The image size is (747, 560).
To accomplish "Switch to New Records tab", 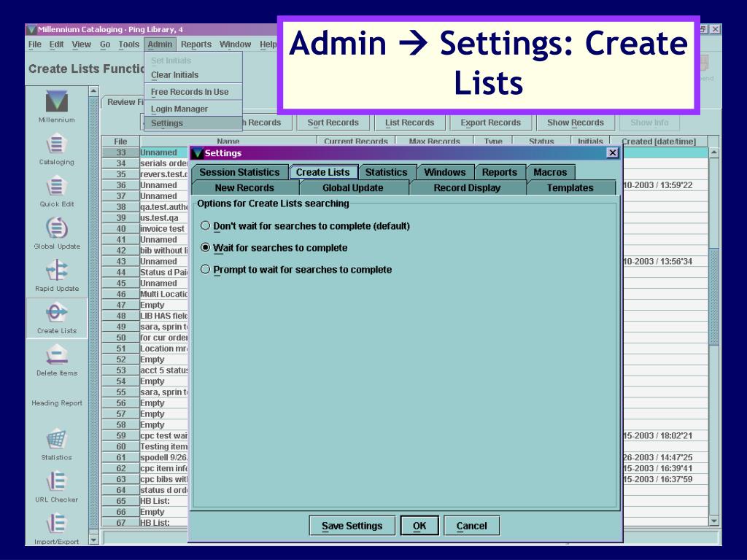I will click(x=244, y=187).
